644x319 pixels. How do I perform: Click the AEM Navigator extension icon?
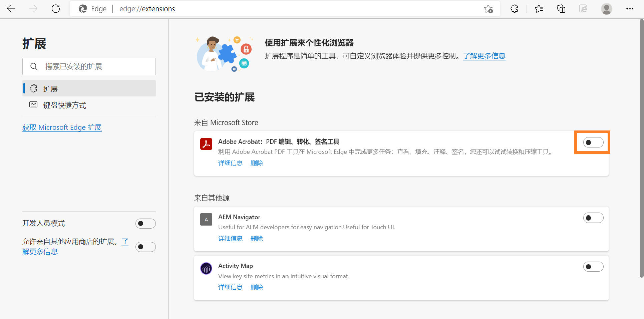pos(206,220)
